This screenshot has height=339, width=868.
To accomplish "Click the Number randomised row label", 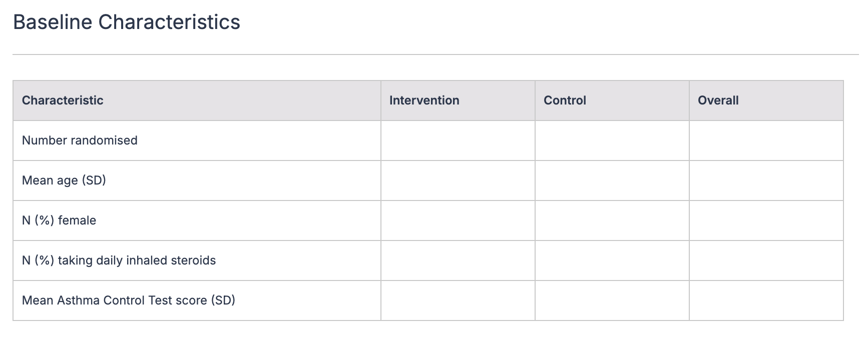I will click(x=80, y=140).
